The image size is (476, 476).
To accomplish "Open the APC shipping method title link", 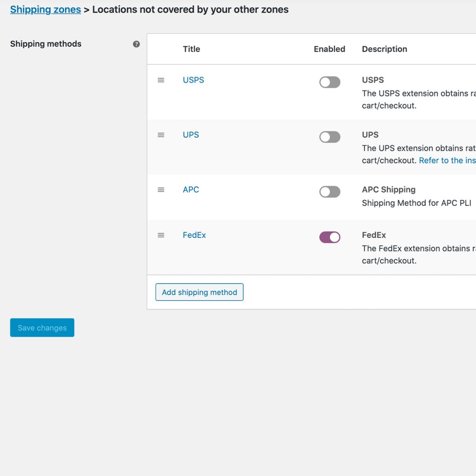I will (191, 190).
